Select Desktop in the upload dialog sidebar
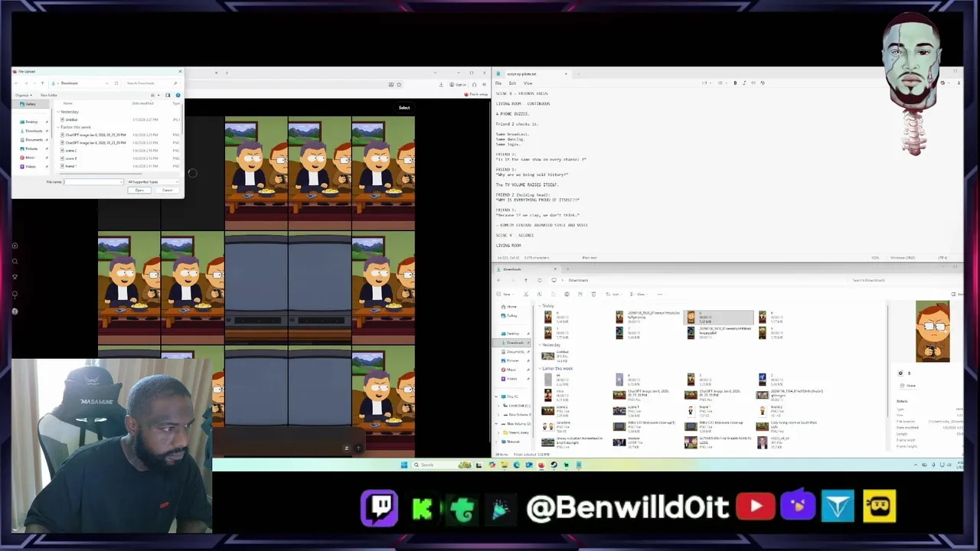 [31, 122]
